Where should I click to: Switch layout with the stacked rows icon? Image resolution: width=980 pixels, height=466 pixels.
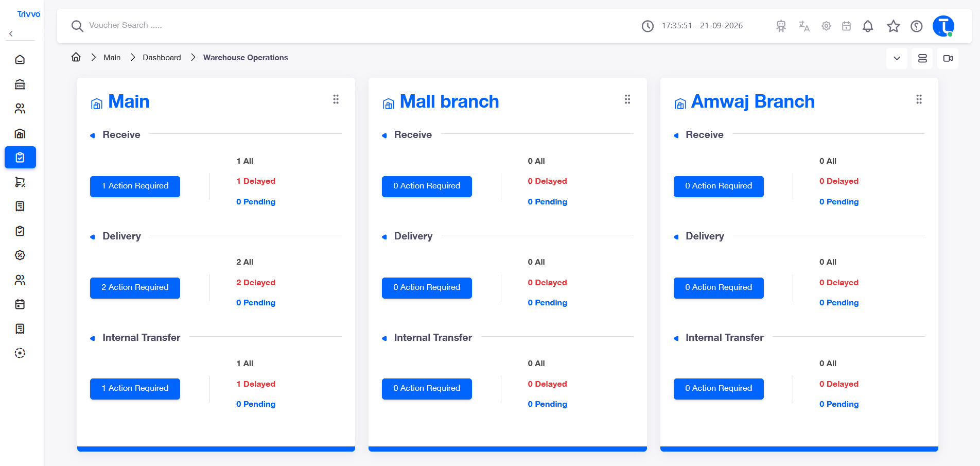pos(922,58)
